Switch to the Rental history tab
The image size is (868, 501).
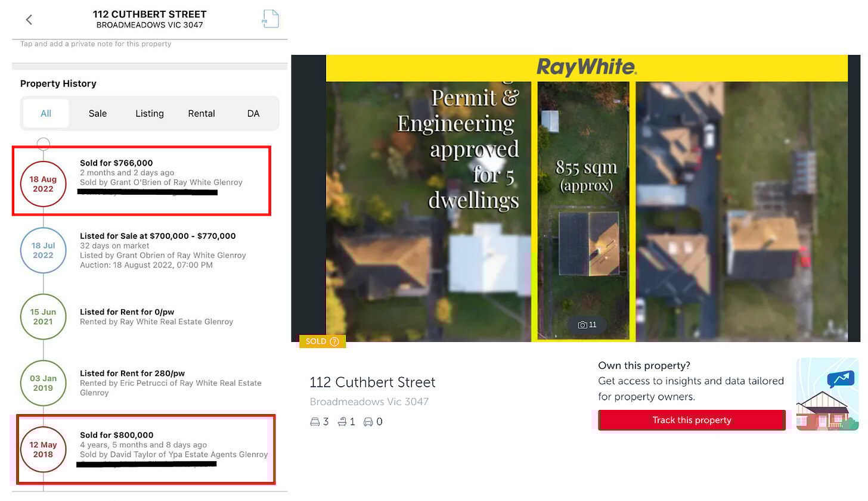coord(201,113)
